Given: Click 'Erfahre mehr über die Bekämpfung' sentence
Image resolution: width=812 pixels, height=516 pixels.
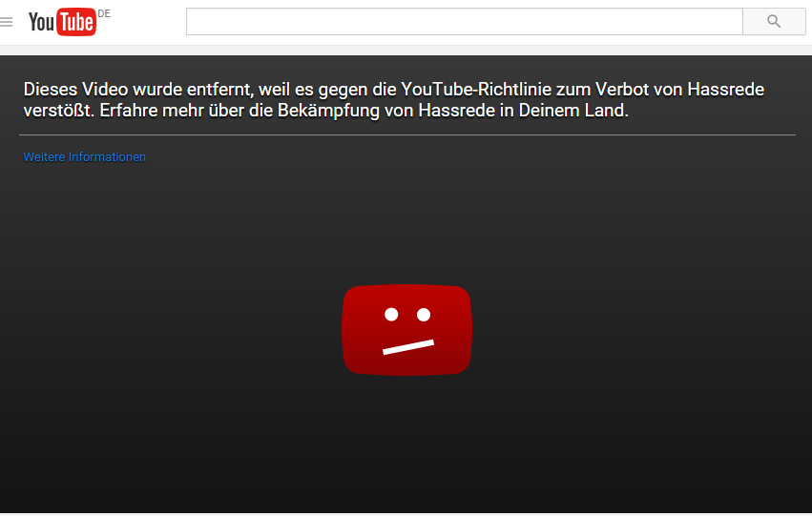Looking at the screenshot, I should [x=239, y=111].
